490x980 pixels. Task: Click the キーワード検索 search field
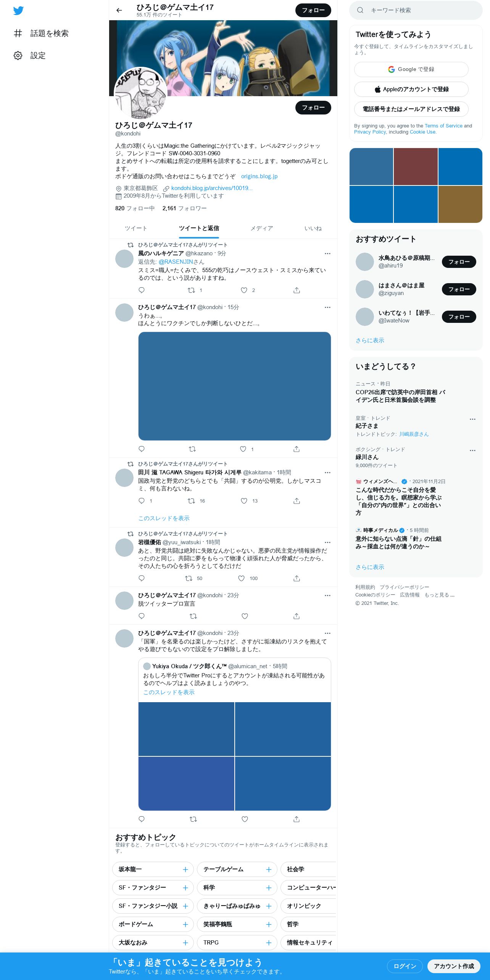click(x=416, y=10)
